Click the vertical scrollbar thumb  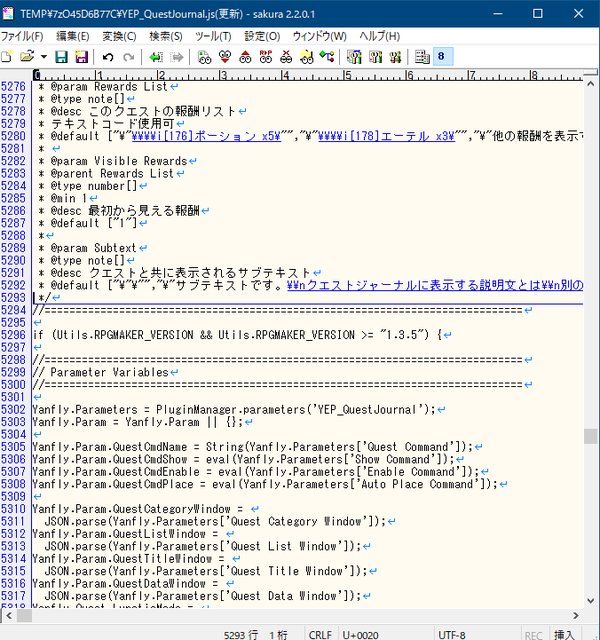tap(590, 436)
